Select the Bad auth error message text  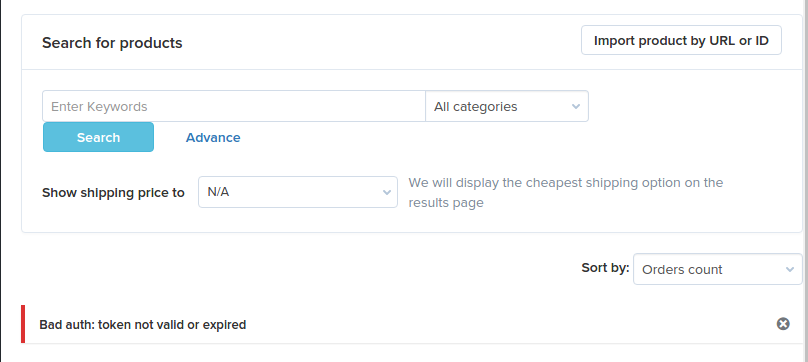143,325
